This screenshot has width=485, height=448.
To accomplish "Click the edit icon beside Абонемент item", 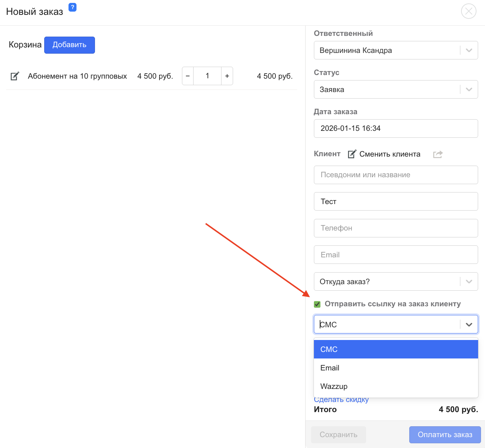I will click(x=14, y=76).
